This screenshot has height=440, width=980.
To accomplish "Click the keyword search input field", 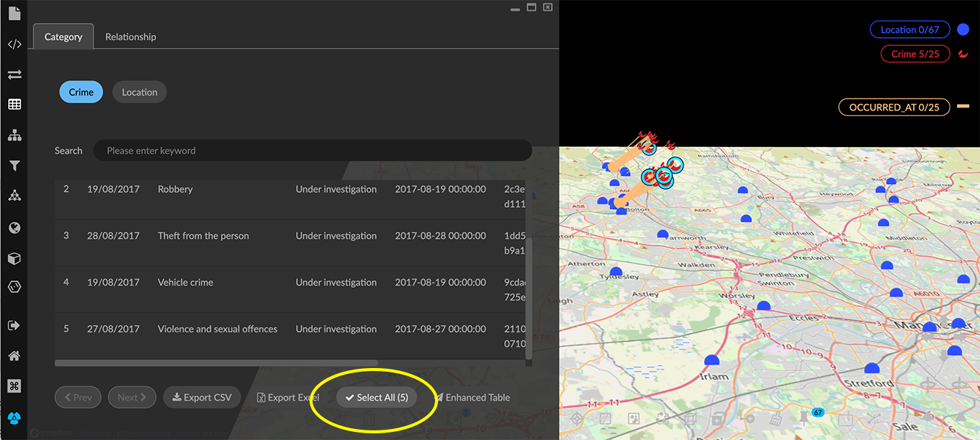I will [312, 151].
